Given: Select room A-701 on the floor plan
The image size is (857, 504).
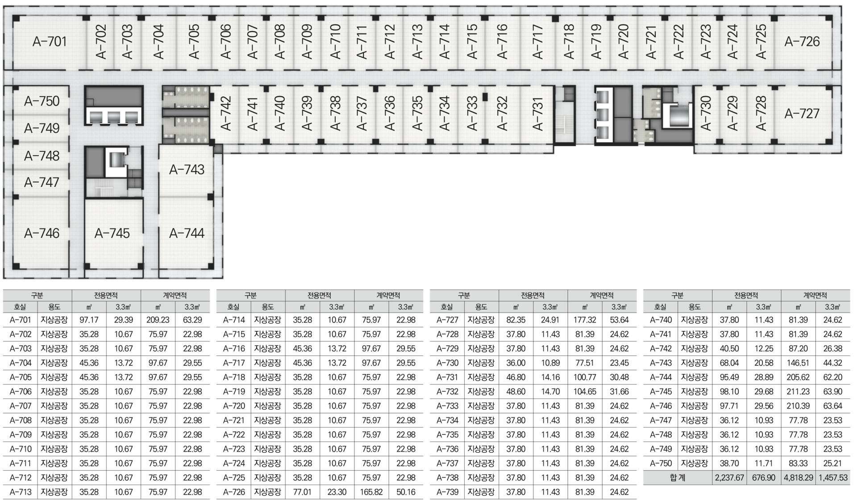Looking at the screenshot, I should tap(50, 41).
